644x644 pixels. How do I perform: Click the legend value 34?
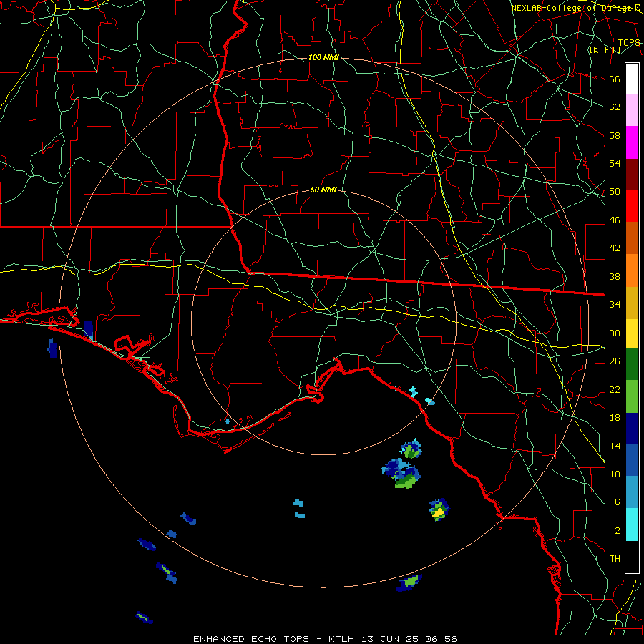click(615, 304)
